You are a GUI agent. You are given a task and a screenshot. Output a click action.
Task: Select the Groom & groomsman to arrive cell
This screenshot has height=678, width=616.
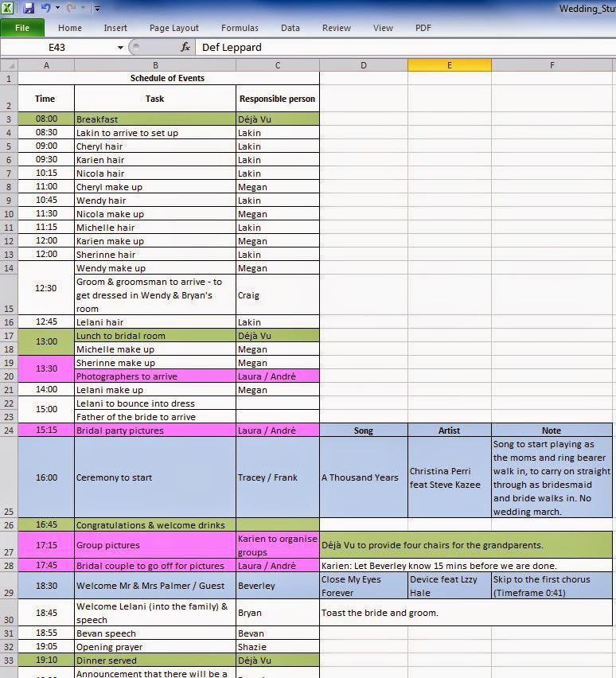coord(155,295)
